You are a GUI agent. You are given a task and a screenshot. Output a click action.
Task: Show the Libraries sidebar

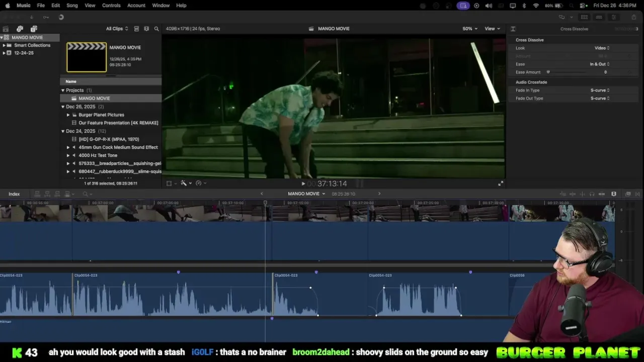click(x=6, y=29)
